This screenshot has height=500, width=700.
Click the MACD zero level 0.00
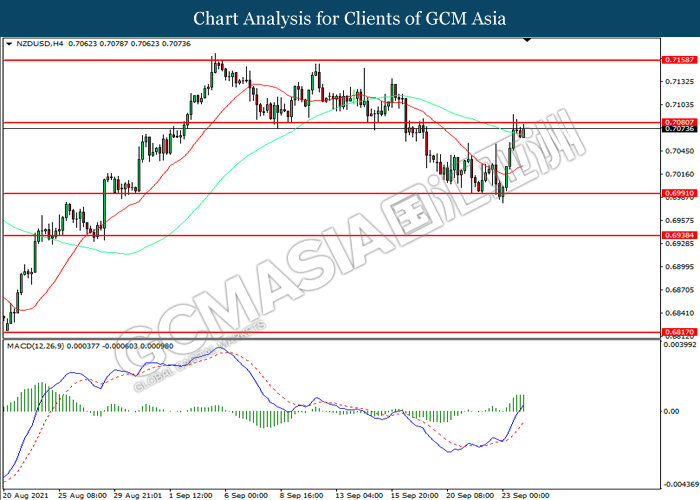[671, 411]
